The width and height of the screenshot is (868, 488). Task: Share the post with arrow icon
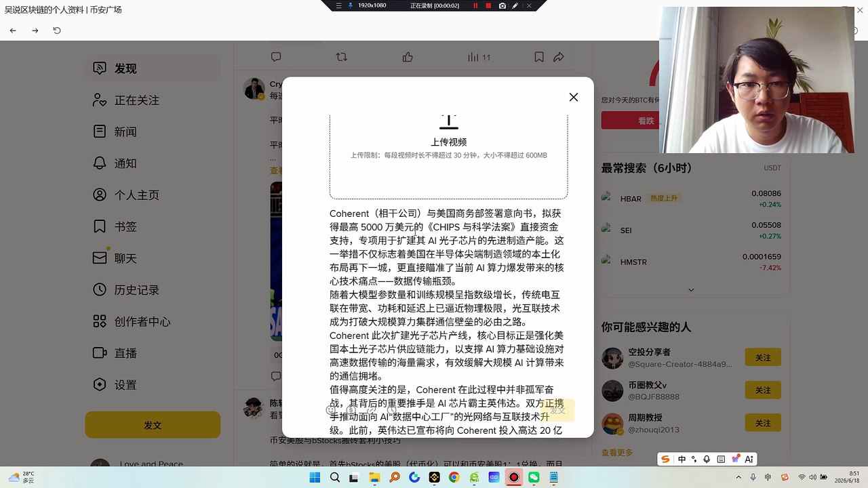559,58
